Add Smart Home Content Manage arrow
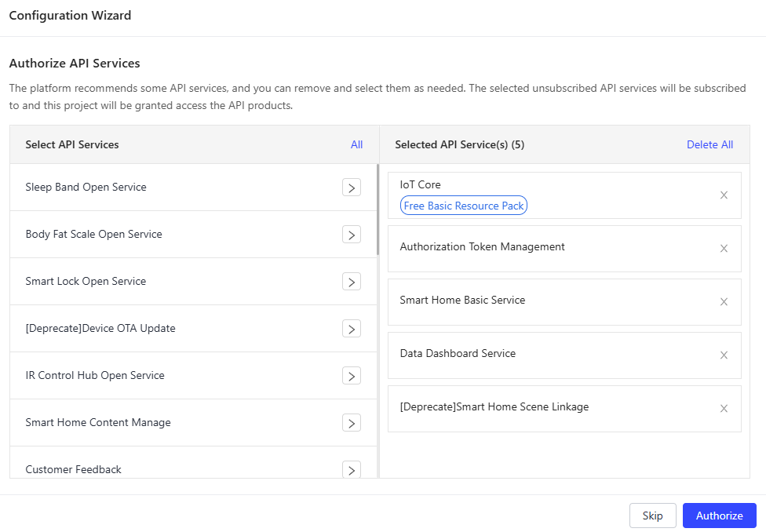The image size is (766, 532). point(352,423)
